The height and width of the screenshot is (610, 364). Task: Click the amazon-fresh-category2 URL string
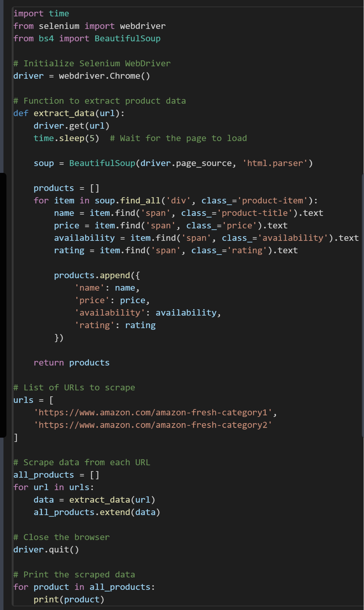pyautogui.click(x=153, y=425)
